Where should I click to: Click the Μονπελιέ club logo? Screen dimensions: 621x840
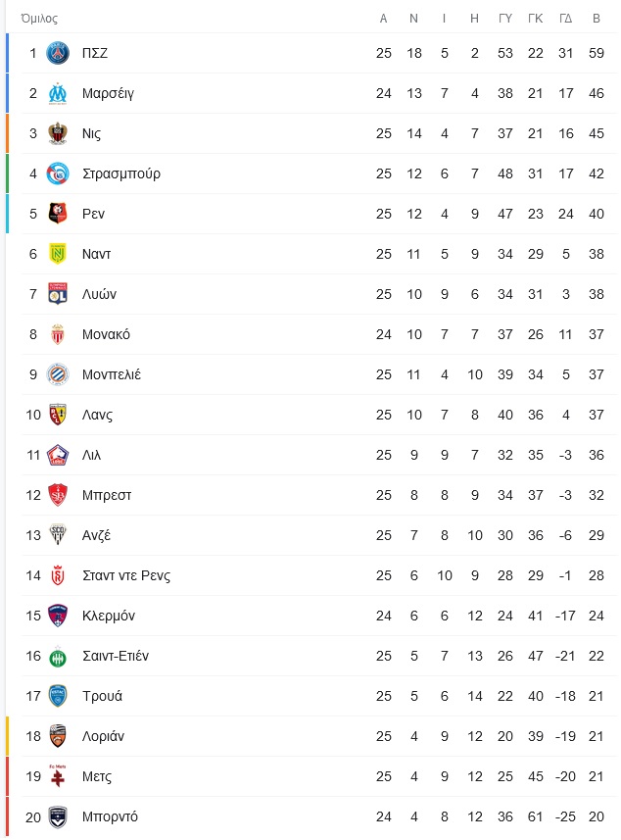[x=57, y=374]
